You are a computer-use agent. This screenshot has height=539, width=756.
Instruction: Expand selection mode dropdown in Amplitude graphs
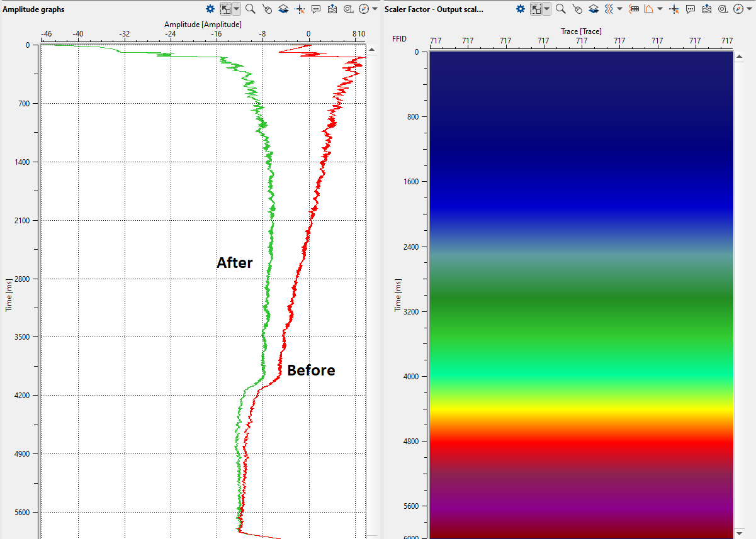(236, 9)
